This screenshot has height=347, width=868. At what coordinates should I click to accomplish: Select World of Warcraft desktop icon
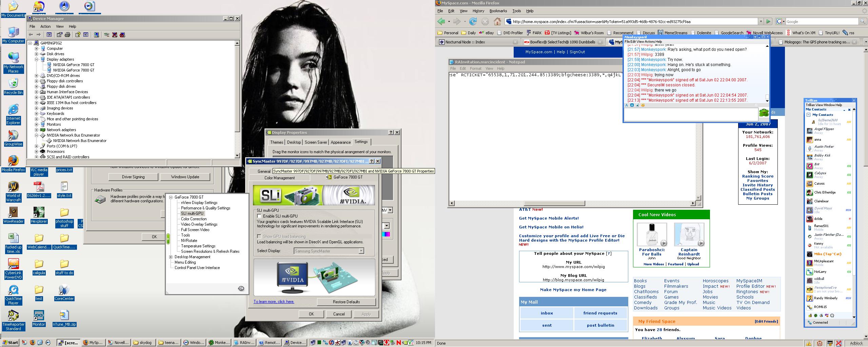click(13, 191)
